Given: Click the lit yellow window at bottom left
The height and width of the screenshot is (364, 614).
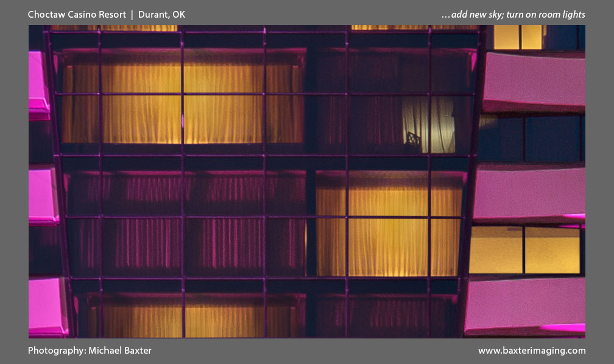Looking at the screenshot, I should [x=183, y=317].
